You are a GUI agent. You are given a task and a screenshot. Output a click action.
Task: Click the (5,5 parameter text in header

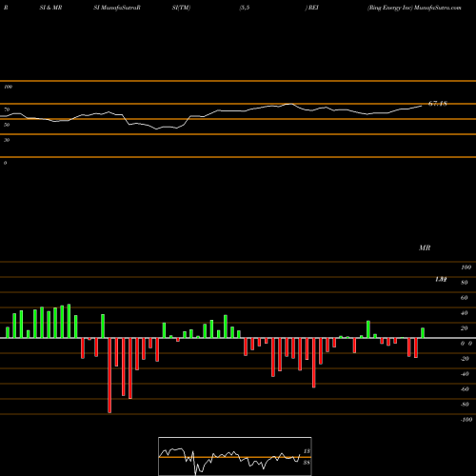245,8
